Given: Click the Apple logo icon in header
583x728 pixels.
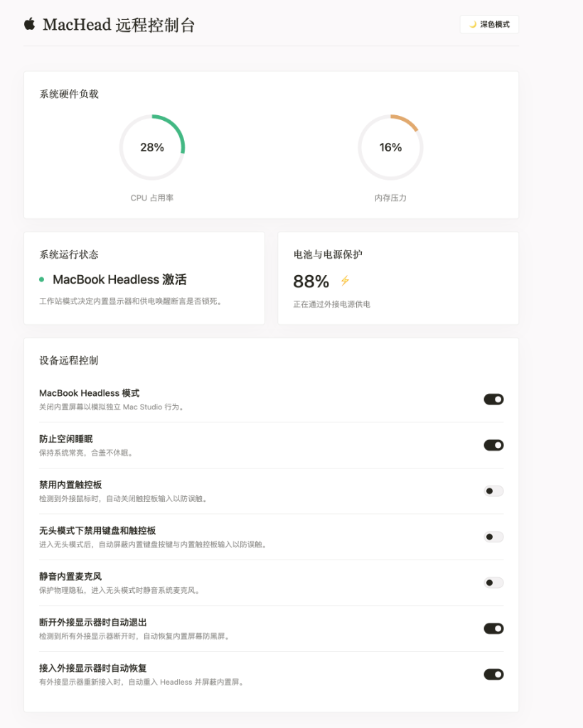Looking at the screenshot, I should pyautogui.click(x=30, y=24).
